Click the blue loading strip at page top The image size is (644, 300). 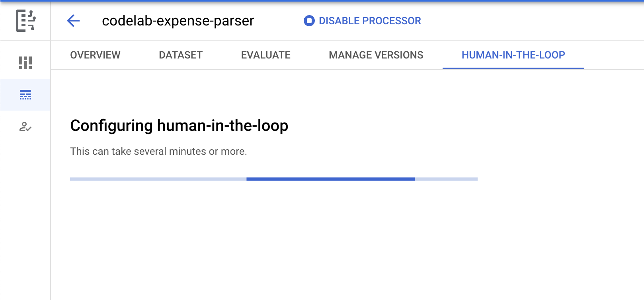pos(322,1)
